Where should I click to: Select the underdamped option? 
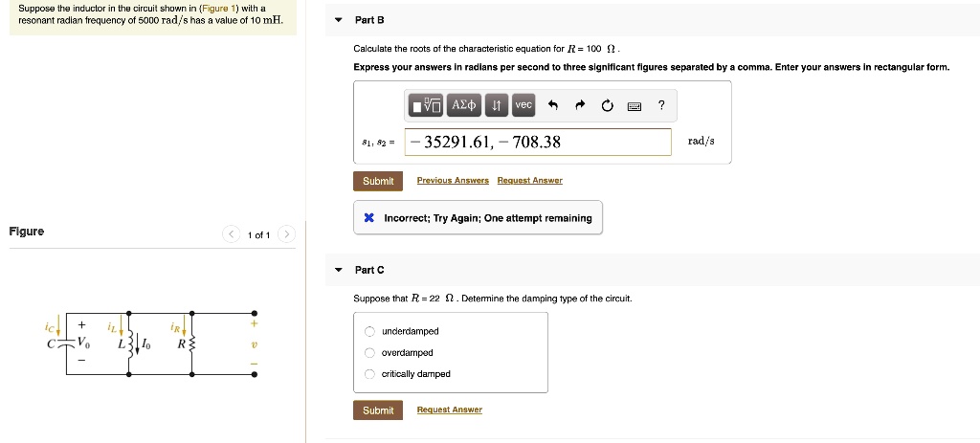click(x=370, y=331)
